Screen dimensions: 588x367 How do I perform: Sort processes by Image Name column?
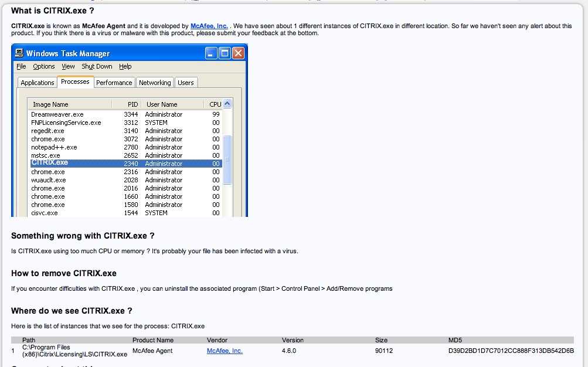pyautogui.click(x=50, y=104)
